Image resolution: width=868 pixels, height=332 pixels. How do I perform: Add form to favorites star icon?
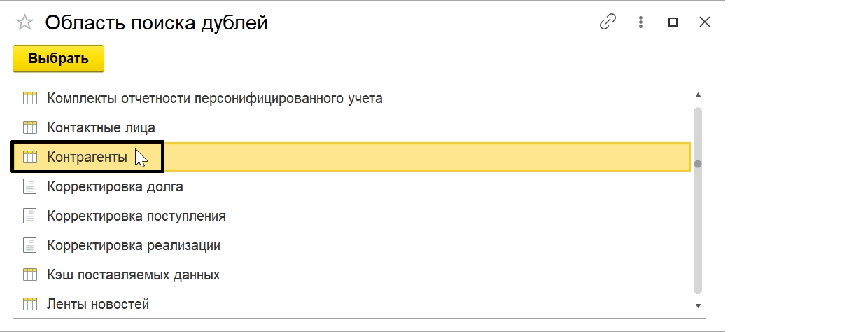pyautogui.click(x=24, y=22)
